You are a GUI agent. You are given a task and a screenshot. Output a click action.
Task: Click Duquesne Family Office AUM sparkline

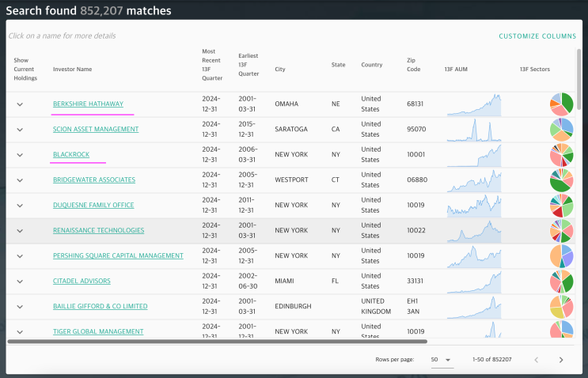[x=474, y=206]
